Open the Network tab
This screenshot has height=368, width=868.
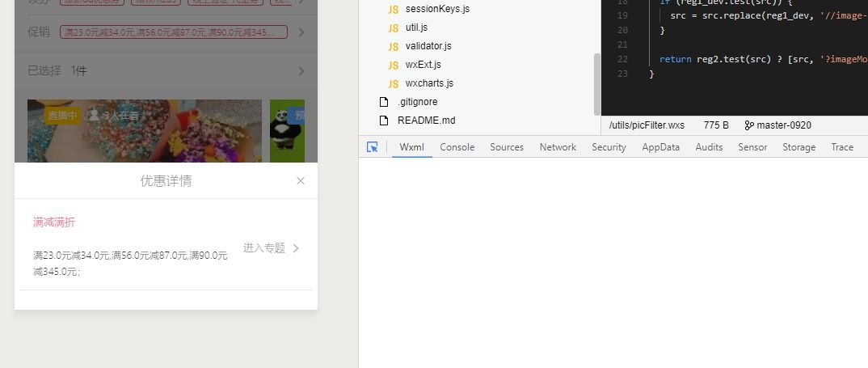pyautogui.click(x=558, y=147)
